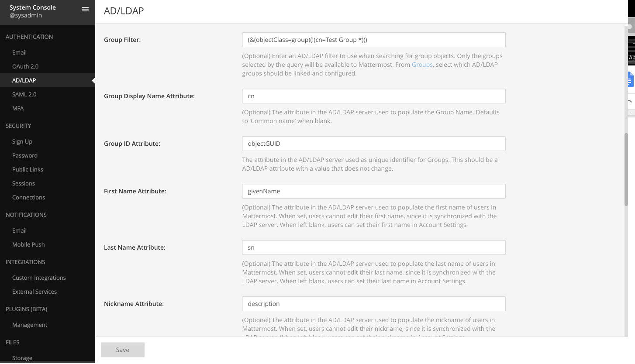Go to Custom Integrations settings
Screen dimensions: 635x364
(39, 278)
